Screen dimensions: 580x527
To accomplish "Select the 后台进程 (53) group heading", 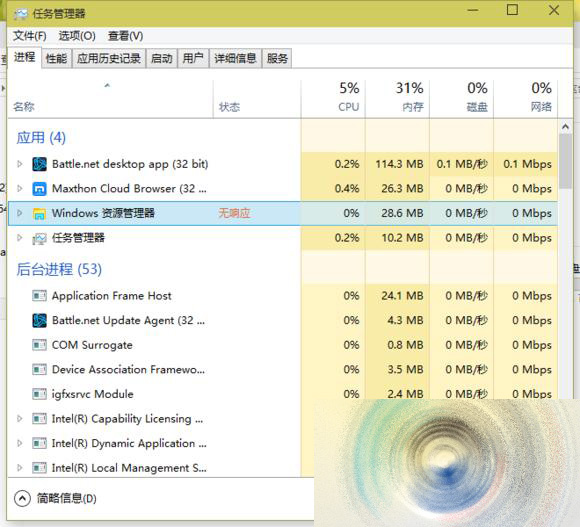I will pyautogui.click(x=59, y=269).
